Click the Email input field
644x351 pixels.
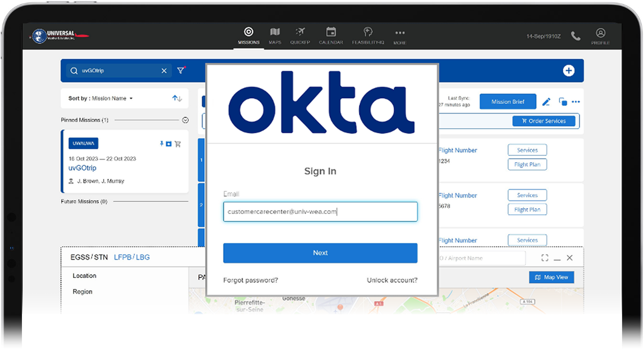click(320, 211)
